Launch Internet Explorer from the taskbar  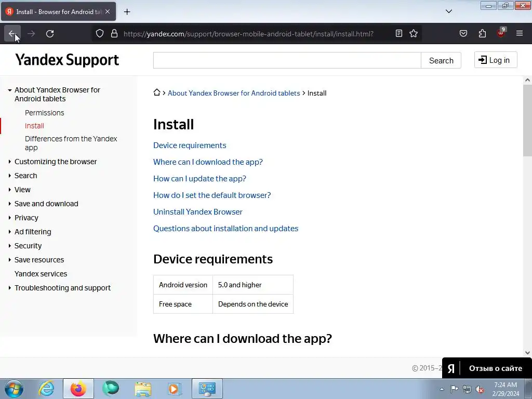coord(46,389)
